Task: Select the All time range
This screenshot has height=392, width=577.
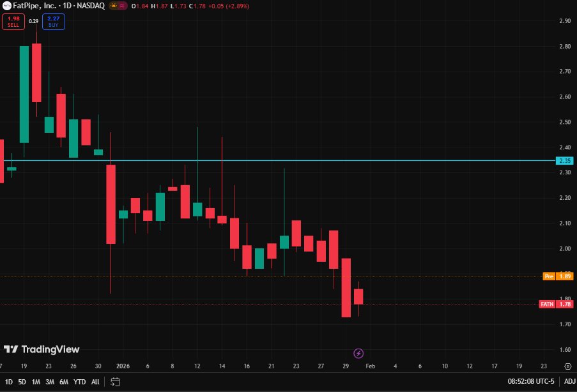Action: [x=95, y=382]
